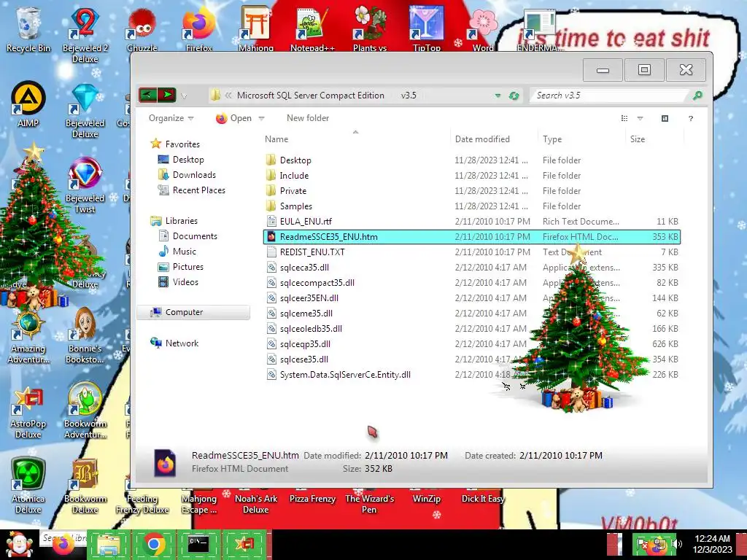Toggle the preview pane icon
This screenshot has height=560, width=747.
tap(665, 118)
